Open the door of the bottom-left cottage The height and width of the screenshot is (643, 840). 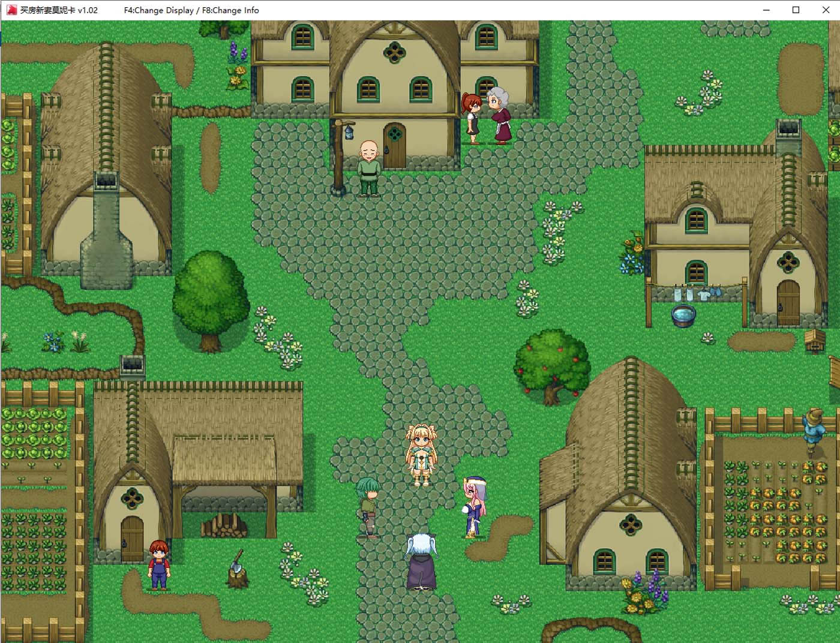(132, 539)
